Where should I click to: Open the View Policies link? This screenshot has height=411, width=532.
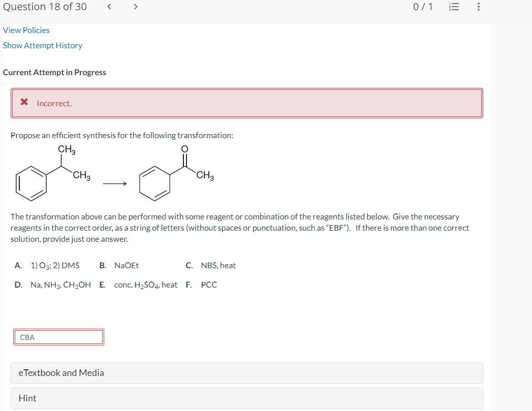point(26,30)
